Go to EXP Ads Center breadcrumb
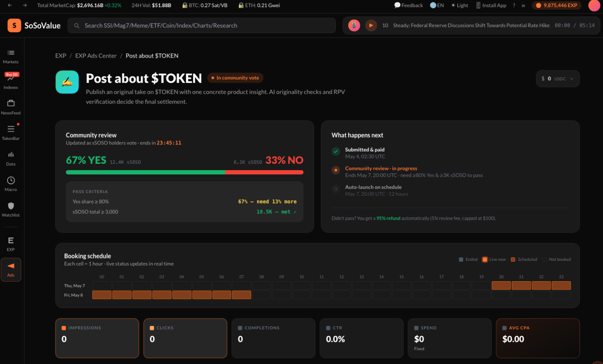The image size is (603, 364). (x=96, y=56)
